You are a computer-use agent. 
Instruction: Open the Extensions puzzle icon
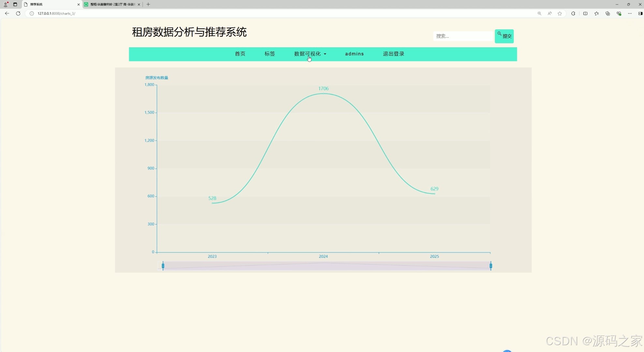click(573, 13)
